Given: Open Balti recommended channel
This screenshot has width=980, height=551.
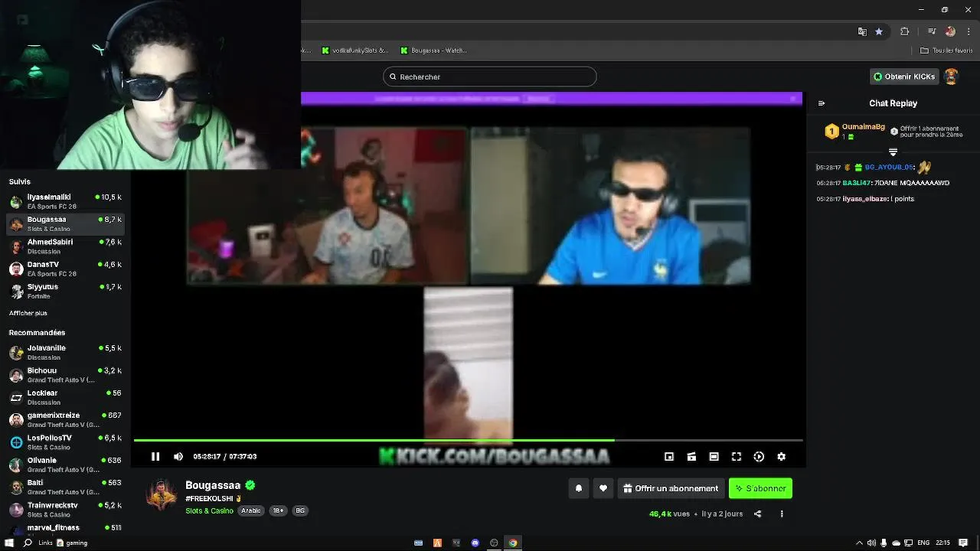Looking at the screenshot, I should click(x=65, y=487).
